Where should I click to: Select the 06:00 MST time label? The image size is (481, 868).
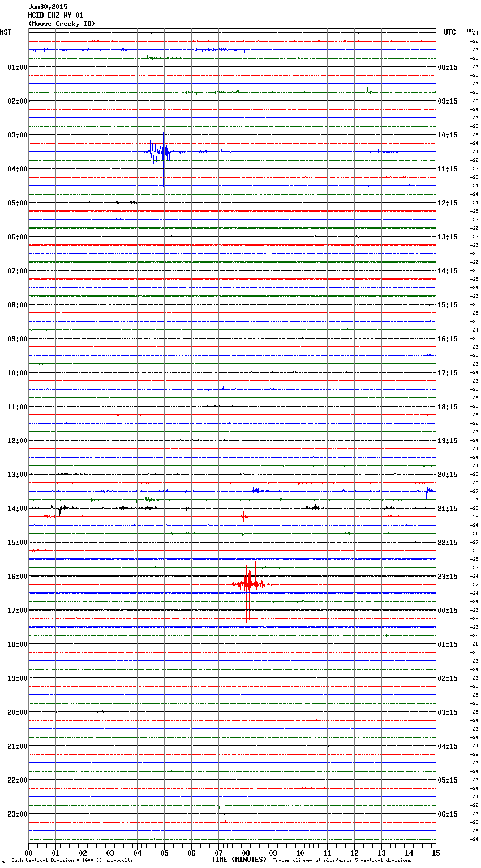pyautogui.click(x=18, y=237)
